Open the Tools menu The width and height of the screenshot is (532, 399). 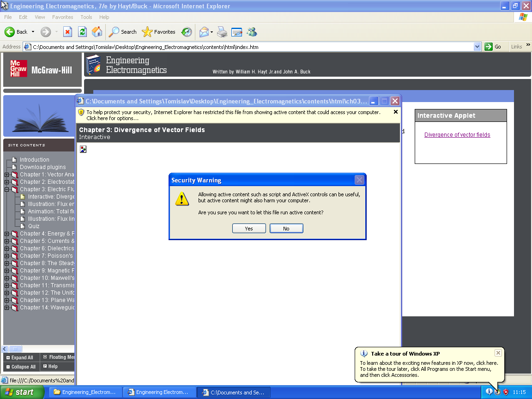(86, 17)
